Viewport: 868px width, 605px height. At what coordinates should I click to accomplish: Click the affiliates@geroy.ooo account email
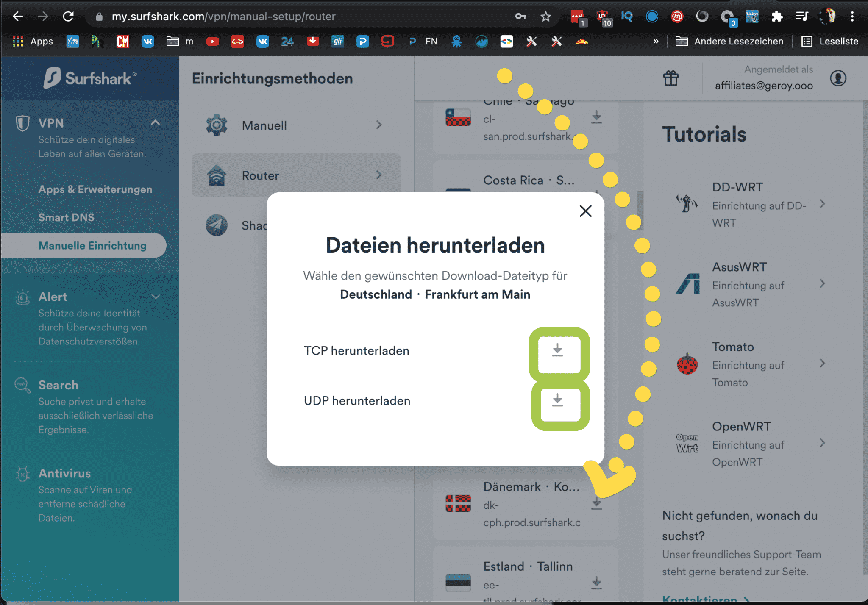click(764, 86)
